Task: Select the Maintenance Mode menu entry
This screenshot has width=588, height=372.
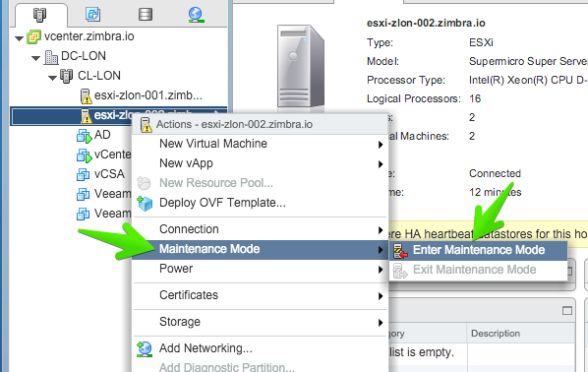Action: click(x=260, y=249)
